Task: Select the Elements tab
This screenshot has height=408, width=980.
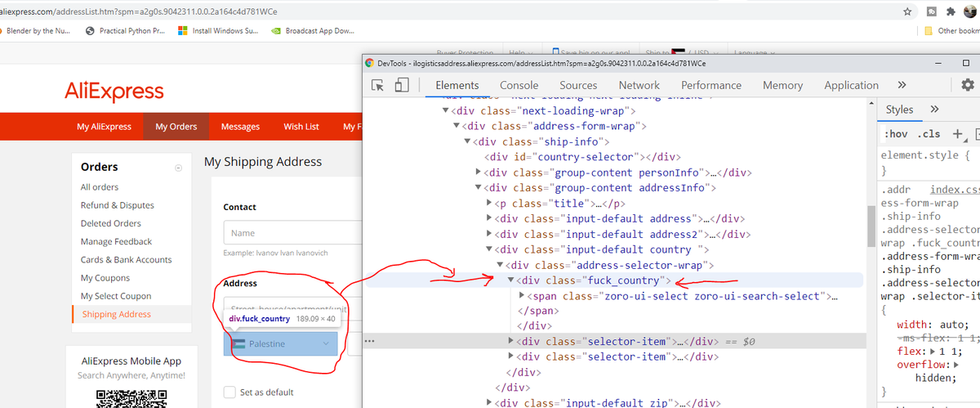Action: (457, 85)
